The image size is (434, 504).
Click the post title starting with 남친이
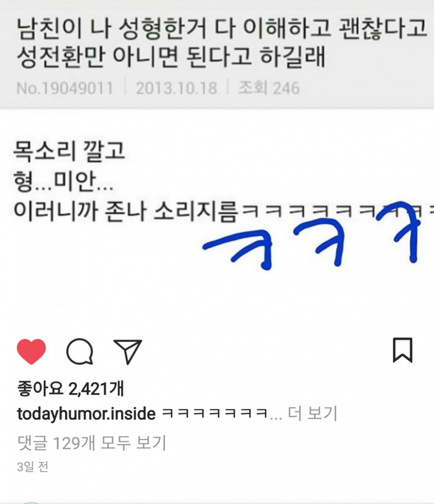coord(221,43)
